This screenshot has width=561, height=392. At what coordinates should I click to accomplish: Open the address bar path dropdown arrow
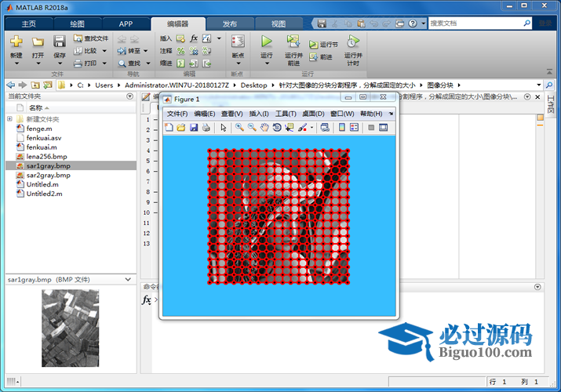coord(539,85)
